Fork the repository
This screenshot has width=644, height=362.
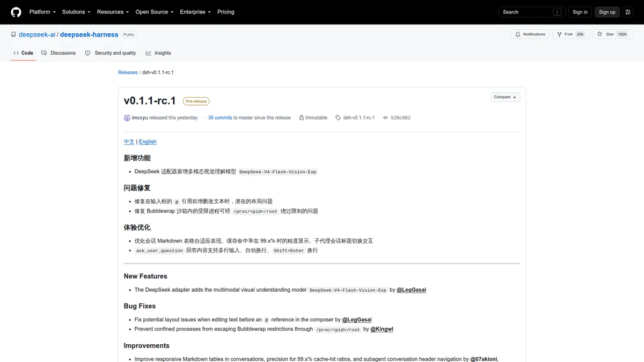click(572, 34)
